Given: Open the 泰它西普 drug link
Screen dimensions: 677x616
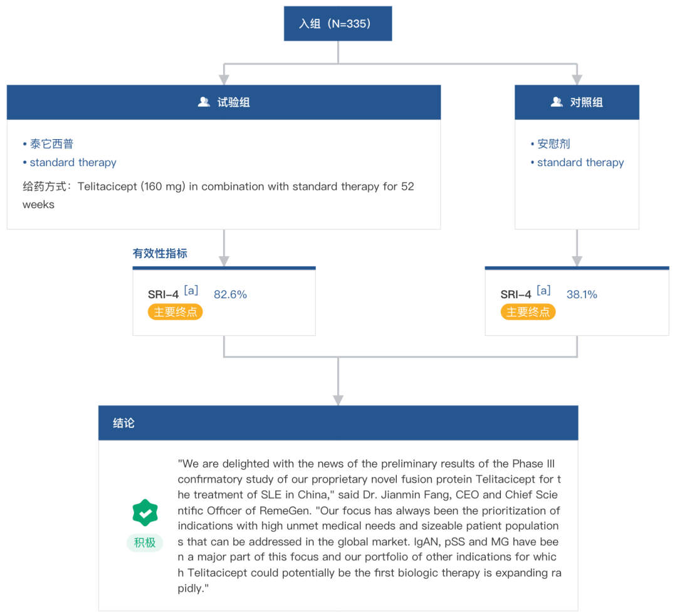Looking at the screenshot, I should (51, 144).
